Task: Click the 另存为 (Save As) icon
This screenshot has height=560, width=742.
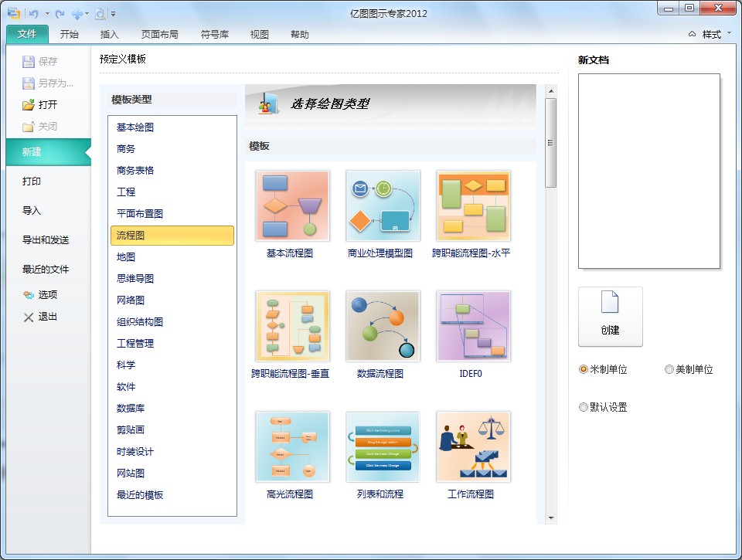Action: (x=28, y=83)
